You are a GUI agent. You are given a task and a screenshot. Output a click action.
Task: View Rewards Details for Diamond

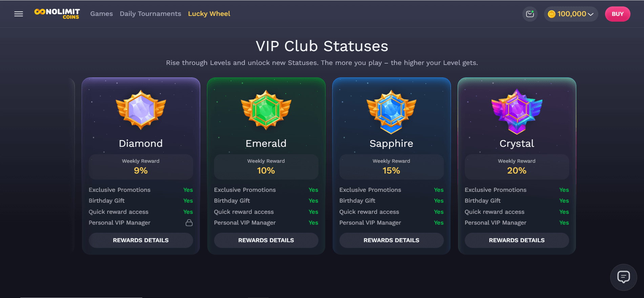click(141, 240)
